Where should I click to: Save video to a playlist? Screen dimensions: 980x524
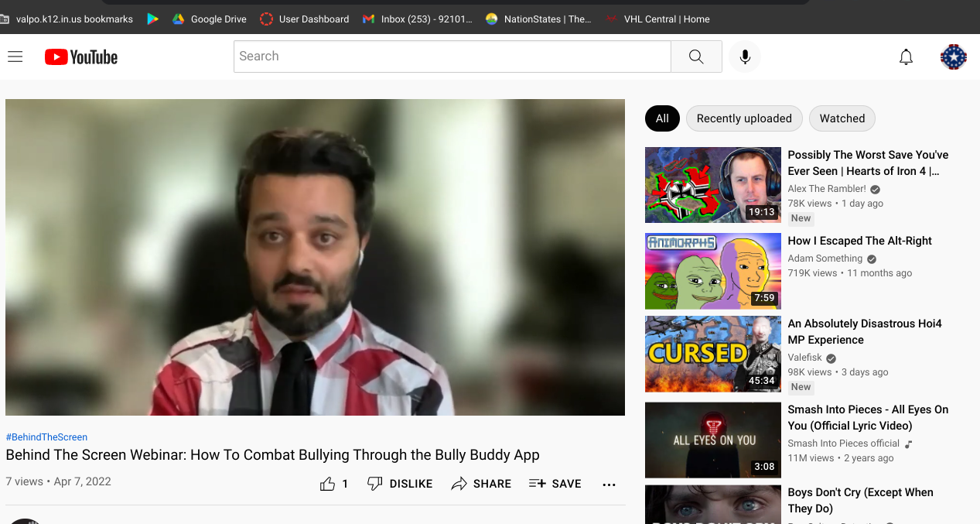[x=555, y=484]
